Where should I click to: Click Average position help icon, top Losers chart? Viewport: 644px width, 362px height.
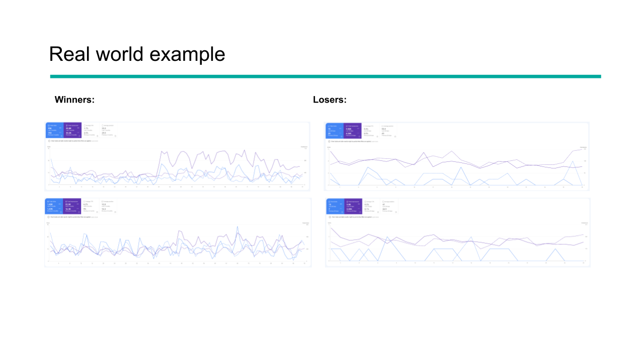396,136
